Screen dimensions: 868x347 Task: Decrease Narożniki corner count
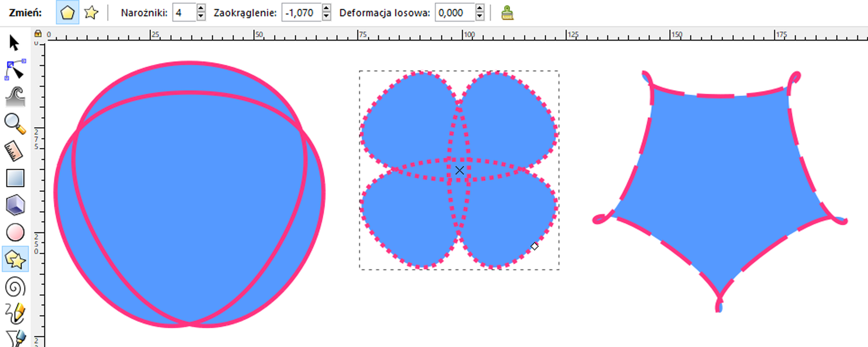coord(201,17)
